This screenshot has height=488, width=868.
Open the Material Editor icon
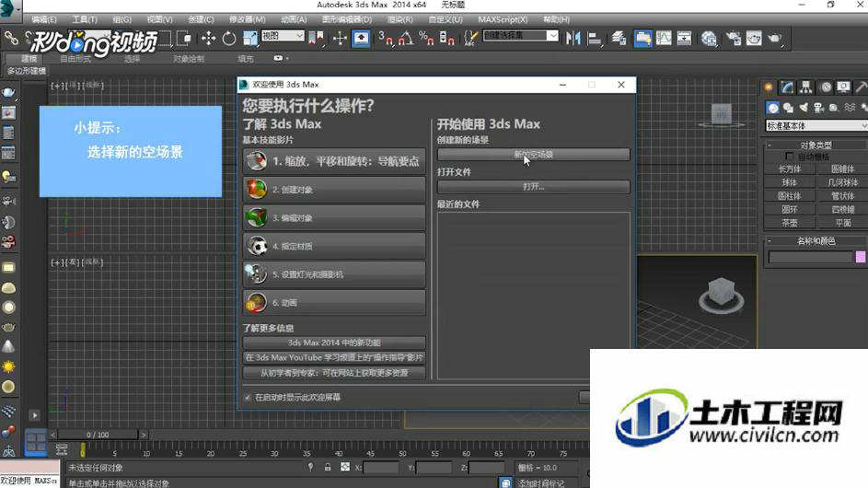[709, 39]
